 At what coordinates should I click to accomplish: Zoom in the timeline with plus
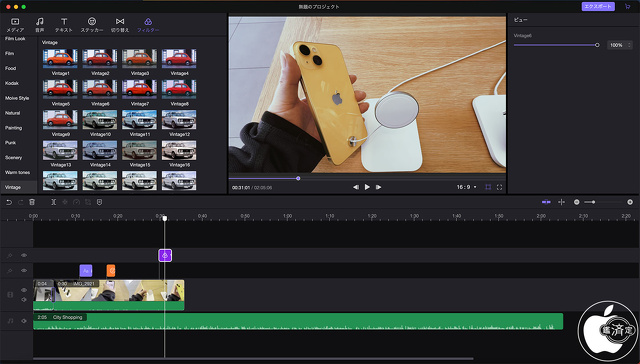(630, 202)
